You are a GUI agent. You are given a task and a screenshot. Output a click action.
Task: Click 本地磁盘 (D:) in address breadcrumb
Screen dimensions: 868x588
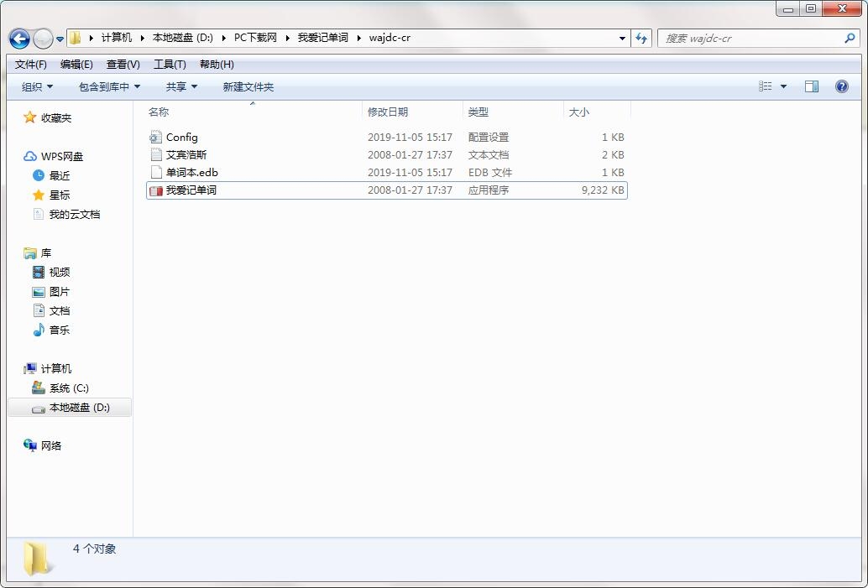click(183, 38)
